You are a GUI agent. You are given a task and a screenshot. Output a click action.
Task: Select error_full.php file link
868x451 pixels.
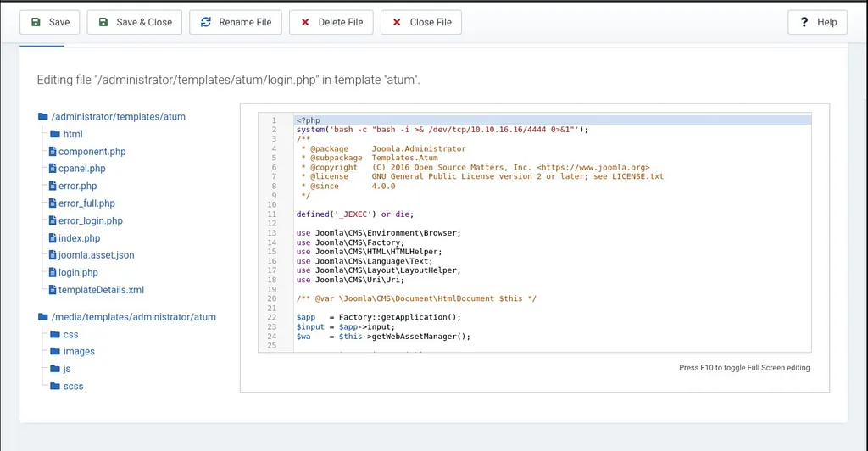[x=87, y=203]
